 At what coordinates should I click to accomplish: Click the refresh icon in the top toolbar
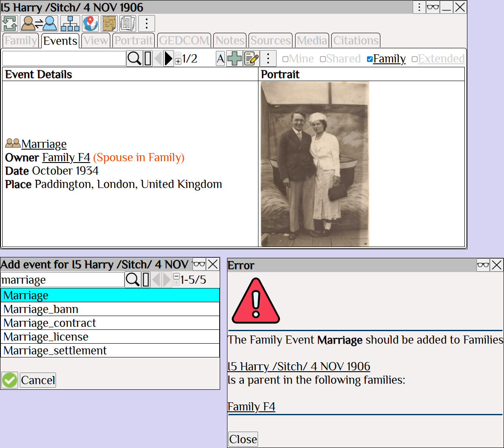click(9, 24)
